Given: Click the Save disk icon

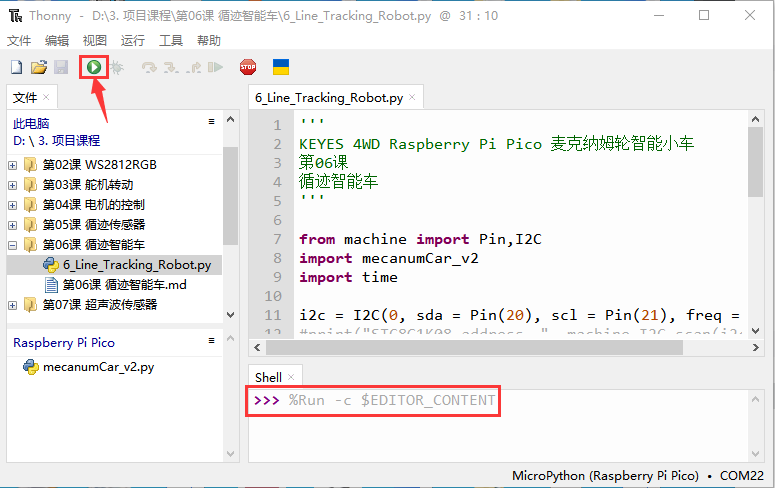Looking at the screenshot, I should click(61, 67).
